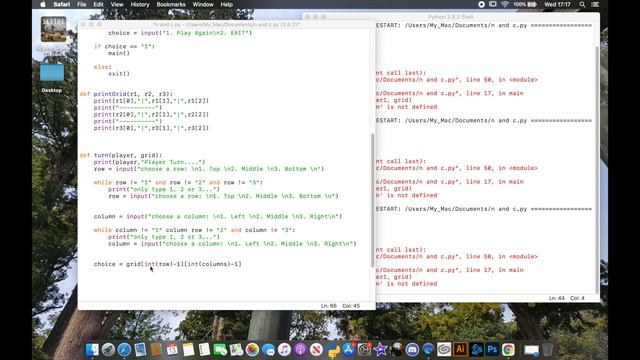The height and width of the screenshot is (360, 640).
Task: Open Notification Center icon in menu bar
Action: [x=595, y=4]
